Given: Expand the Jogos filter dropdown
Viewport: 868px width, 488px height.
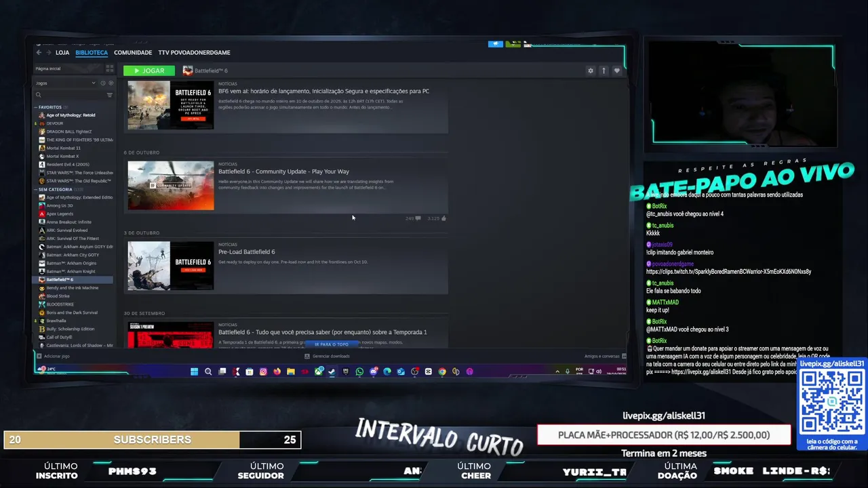Looking at the screenshot, I should point(66,83).
